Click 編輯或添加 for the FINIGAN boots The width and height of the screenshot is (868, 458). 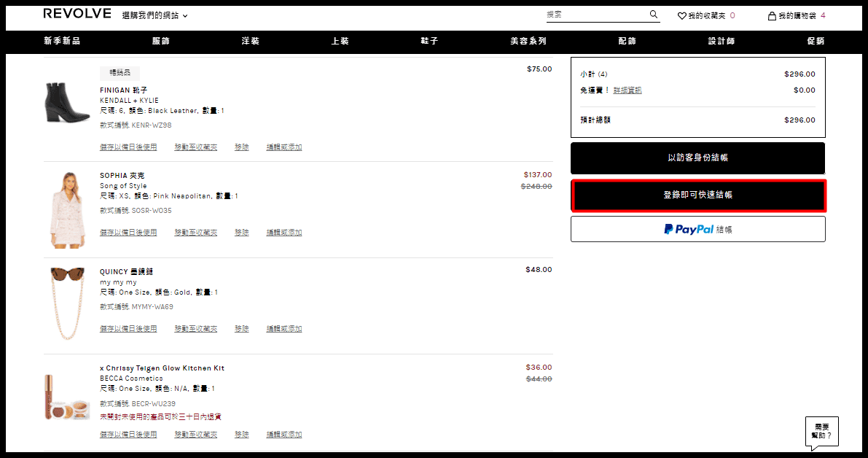284,147
